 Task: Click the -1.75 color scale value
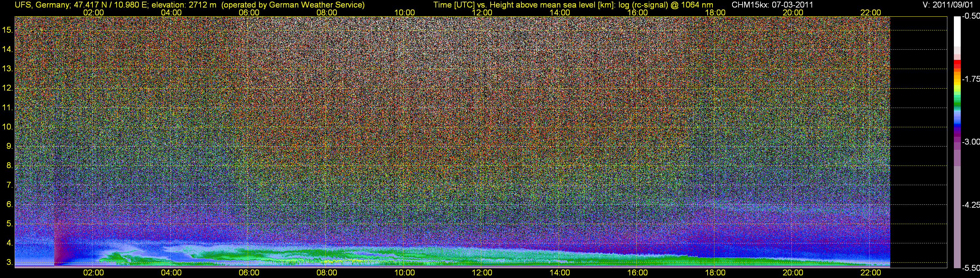pos(971,79)
